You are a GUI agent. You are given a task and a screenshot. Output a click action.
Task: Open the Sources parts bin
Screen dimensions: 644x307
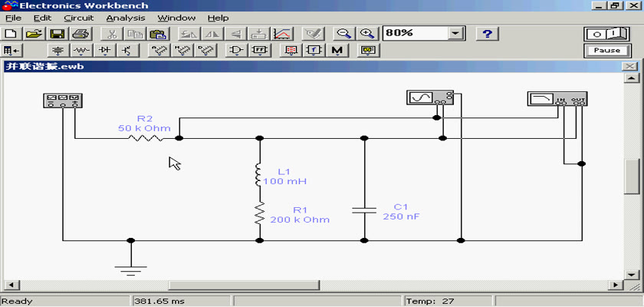point(59,51)
